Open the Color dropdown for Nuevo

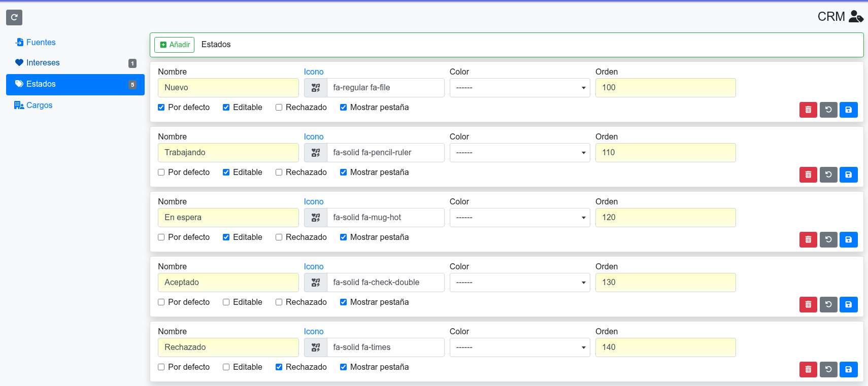[519, 88]
